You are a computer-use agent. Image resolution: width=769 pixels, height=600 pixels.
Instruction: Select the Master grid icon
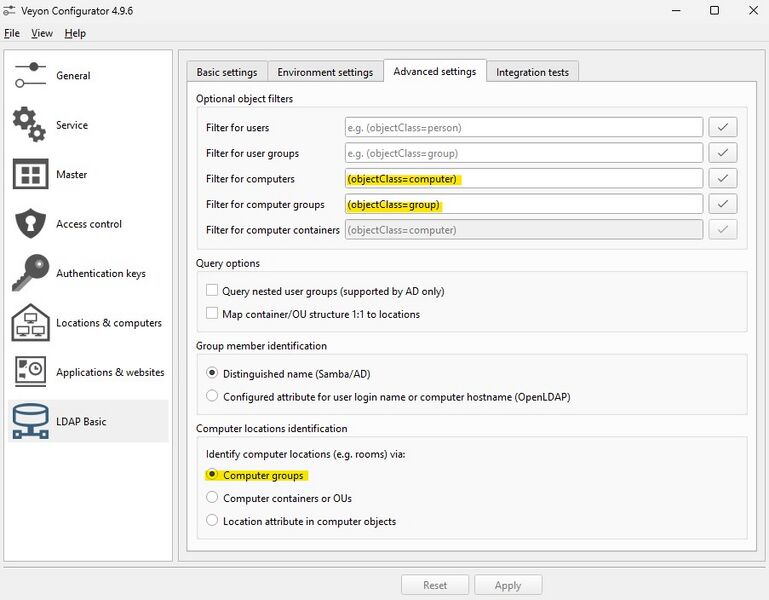click(x=30, y=174)
